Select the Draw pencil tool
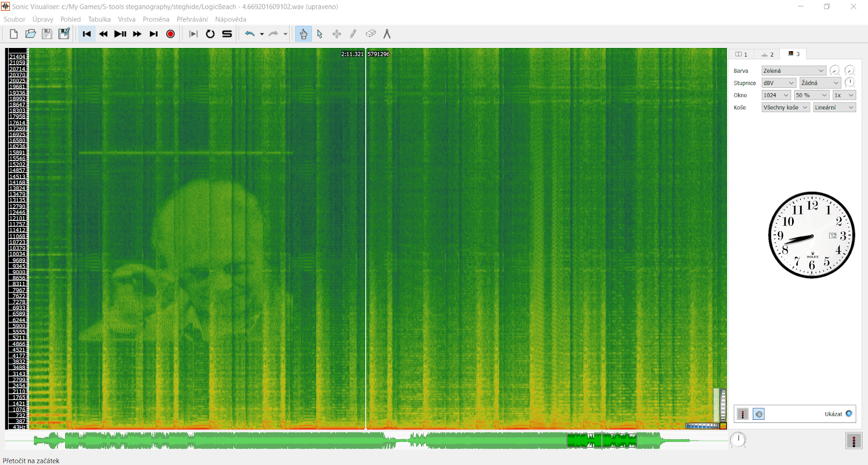868x465 pixels. pos(353,34)
